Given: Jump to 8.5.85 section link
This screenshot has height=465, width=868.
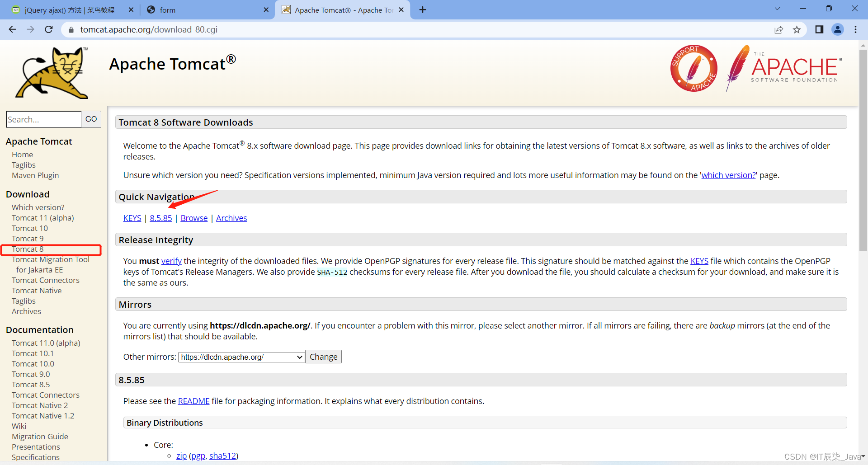Looking at the screenshot, I should 161,218.
